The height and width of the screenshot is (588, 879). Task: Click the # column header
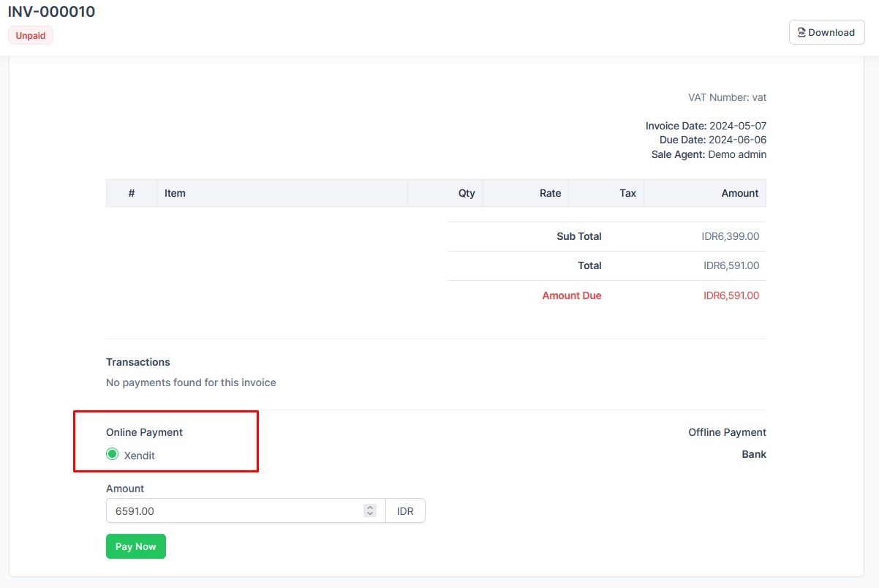pyautogui.click(x=132, y=193)
